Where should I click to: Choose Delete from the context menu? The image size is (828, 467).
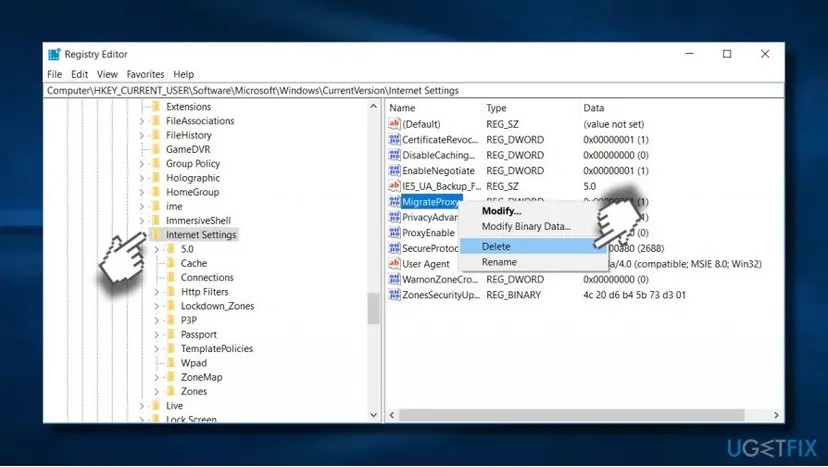coord(532,246)
